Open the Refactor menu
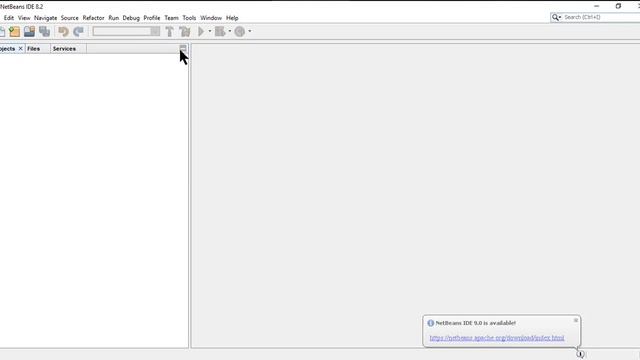 (x=93, y=18)
